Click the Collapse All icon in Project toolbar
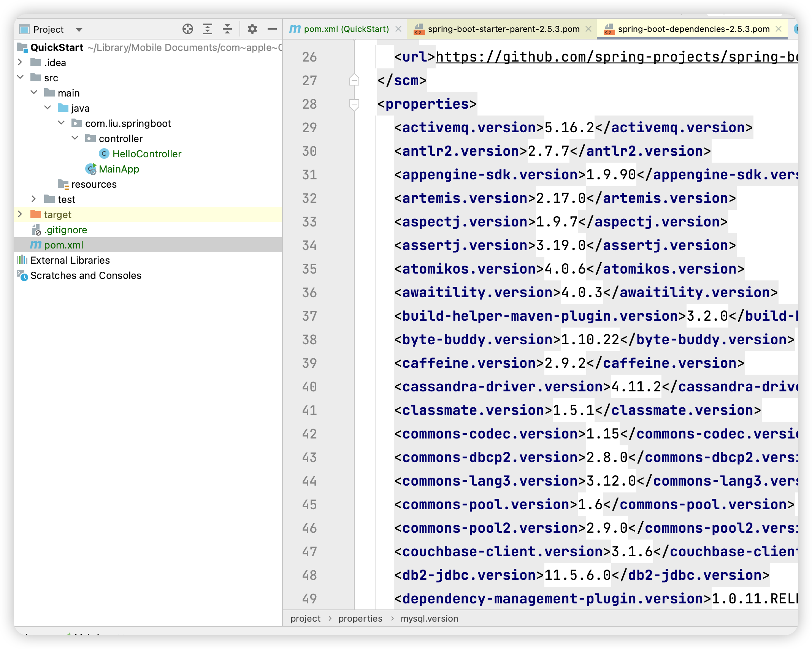The height and width of the screenshot is (649, 812). coord(227,29)
